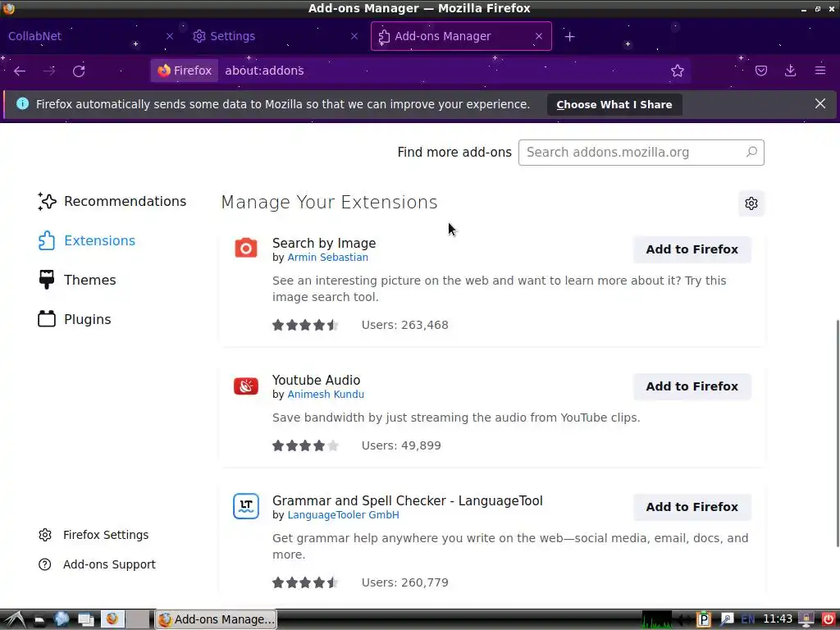This screenshot has height=630, width=840.
Task: Add Search by Image to Firefox
Action: tap(692, 249)
